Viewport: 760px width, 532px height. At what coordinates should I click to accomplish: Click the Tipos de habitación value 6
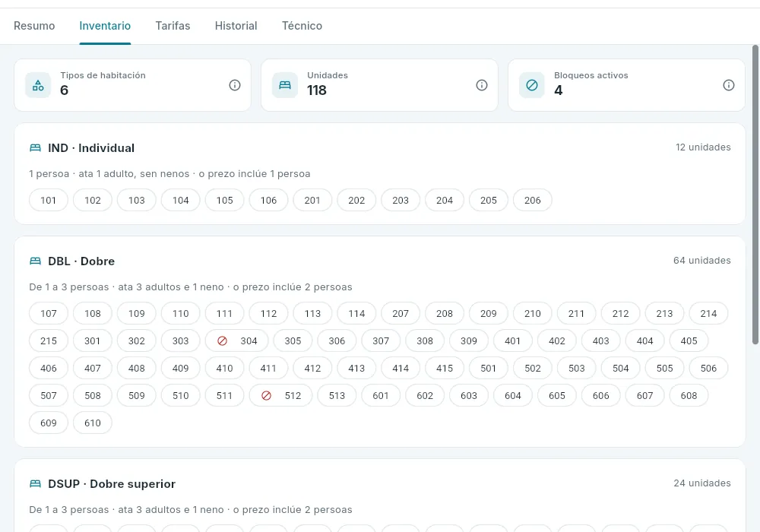(64, 90)
